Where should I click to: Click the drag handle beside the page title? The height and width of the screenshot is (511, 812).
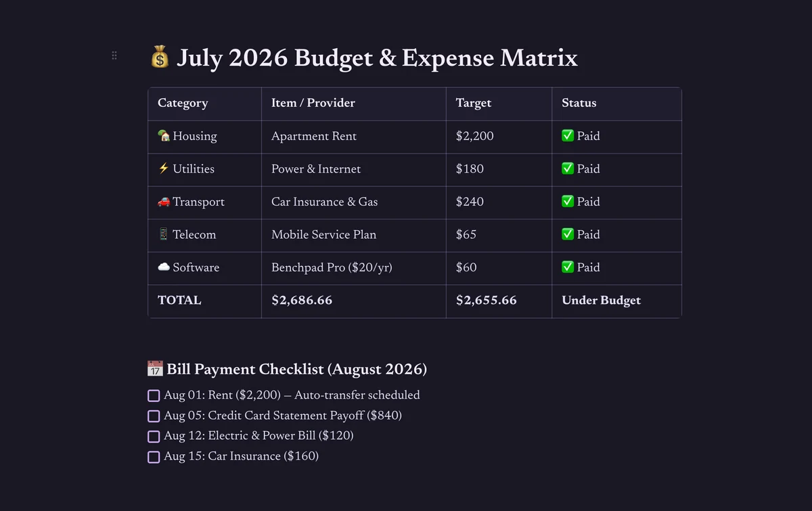pyautogui.click(x=114, y=55)
